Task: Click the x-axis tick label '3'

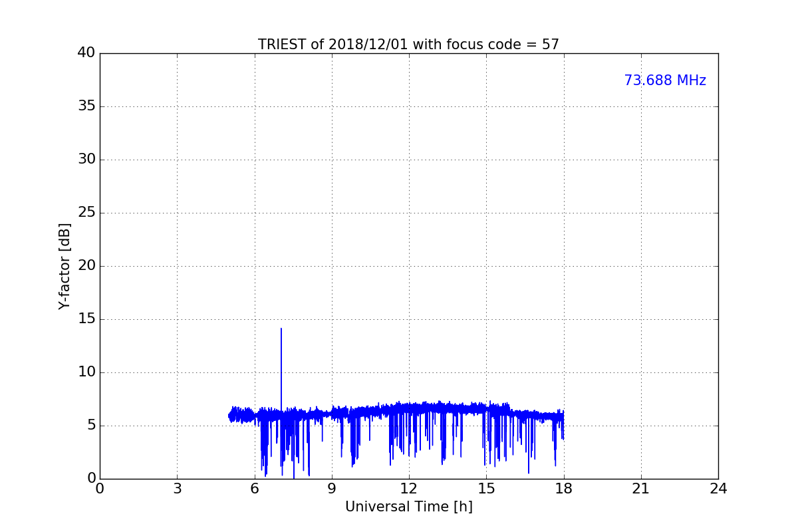Action: [177, 489]
